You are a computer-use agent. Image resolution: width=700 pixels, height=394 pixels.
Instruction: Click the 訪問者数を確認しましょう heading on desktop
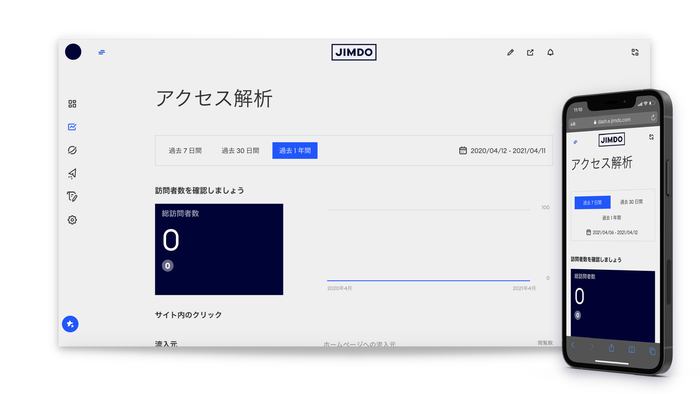coord(200,191)
